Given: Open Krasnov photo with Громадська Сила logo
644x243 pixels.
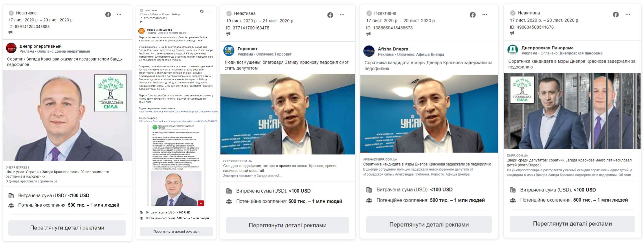Looking at the screenshot, I should [67, 116].
